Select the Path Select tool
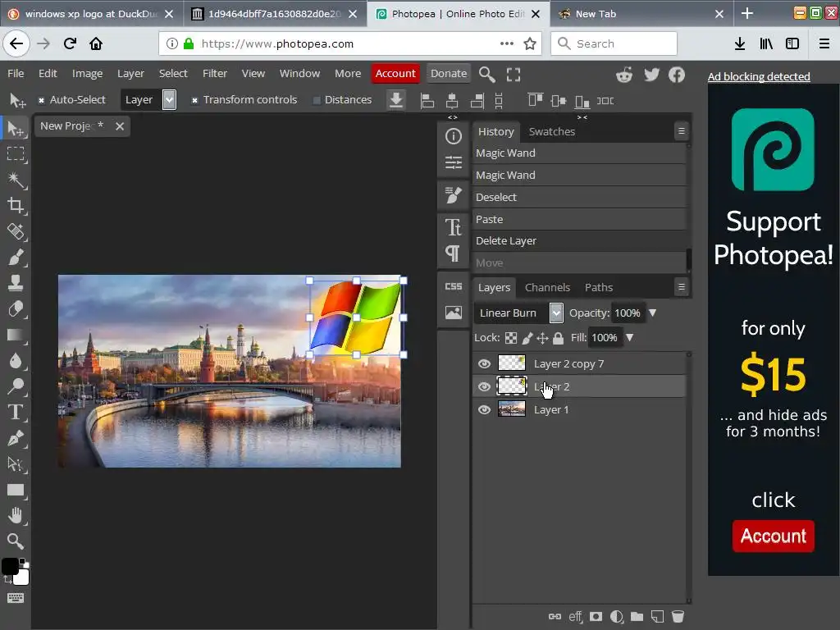This screenshot has width=840, height=630. click(x=16, y=464)
